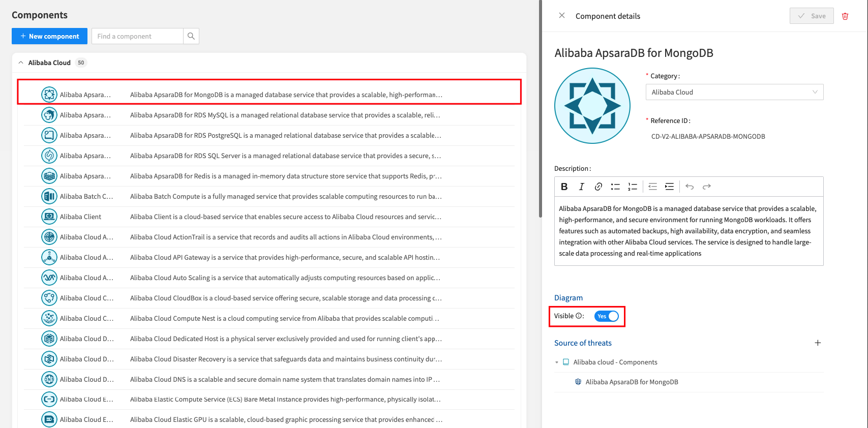Select the Alibaba Cloud Elastic GPU row
The image size is (868, 428).
tap(269, 419)
